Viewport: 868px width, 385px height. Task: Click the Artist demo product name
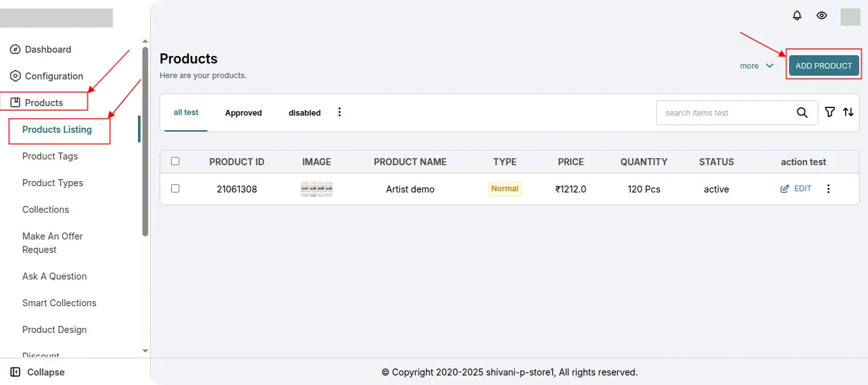point(410,189)
